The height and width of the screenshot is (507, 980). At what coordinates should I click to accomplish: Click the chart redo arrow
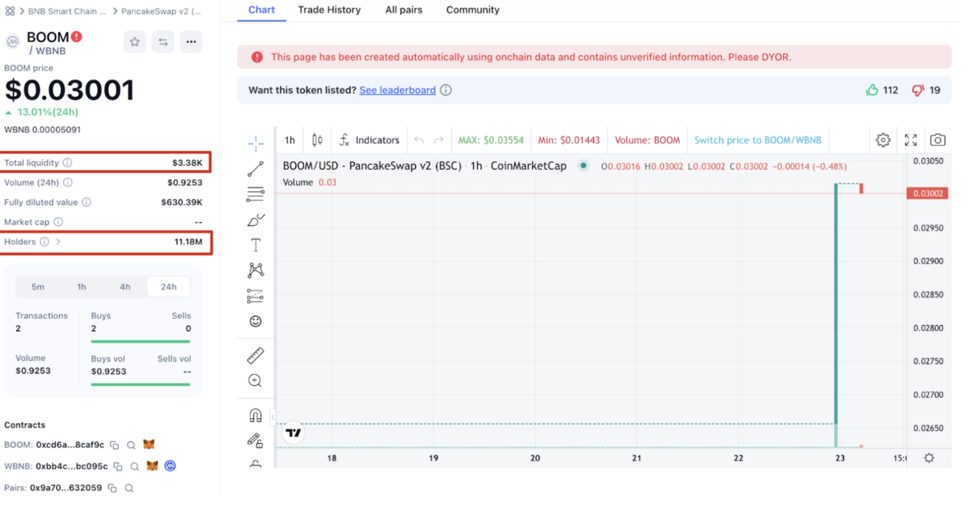coord(438,140)
